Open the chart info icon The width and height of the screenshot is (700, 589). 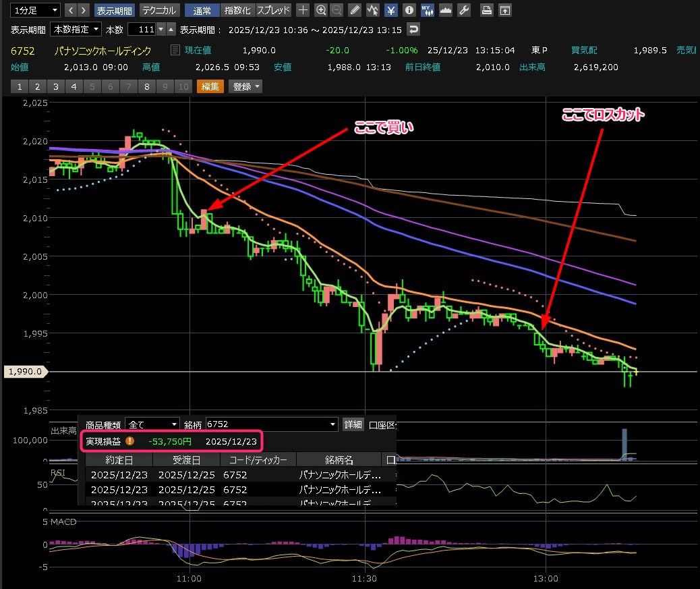[409, 10]
